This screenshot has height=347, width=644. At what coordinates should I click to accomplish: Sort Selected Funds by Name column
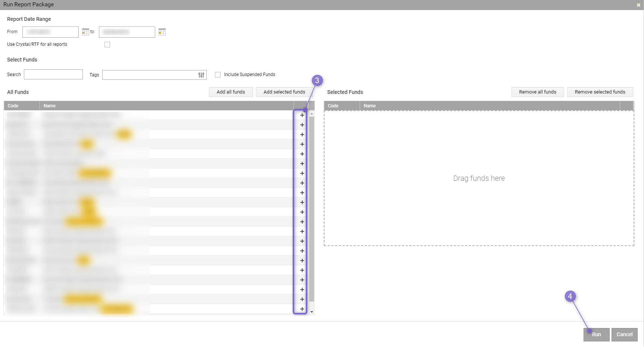point(490,106)
